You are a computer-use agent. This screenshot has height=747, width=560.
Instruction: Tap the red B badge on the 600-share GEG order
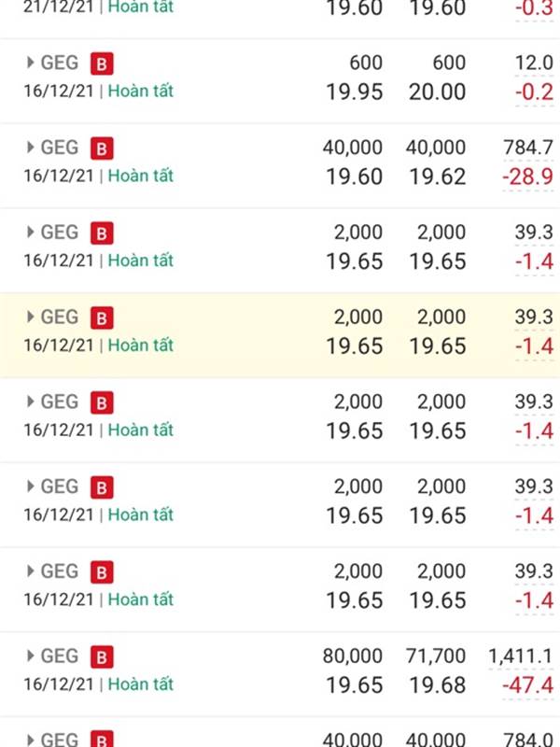coord(102,63)
